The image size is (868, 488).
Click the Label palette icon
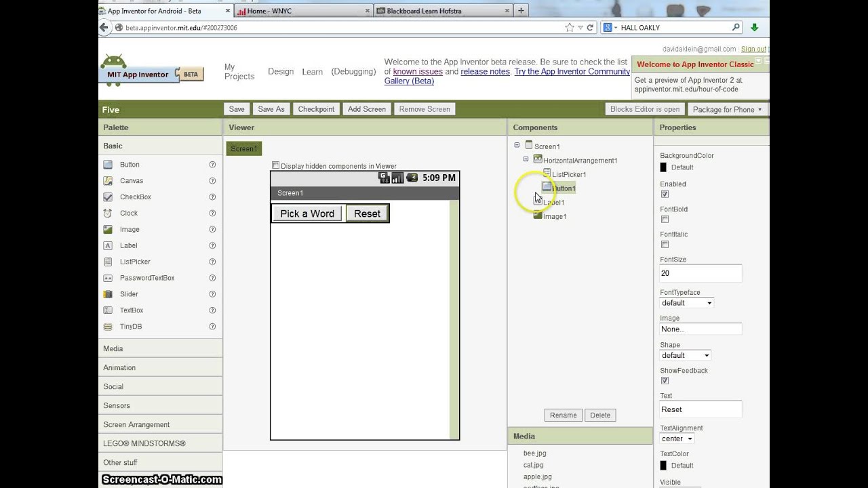(108, 245)
